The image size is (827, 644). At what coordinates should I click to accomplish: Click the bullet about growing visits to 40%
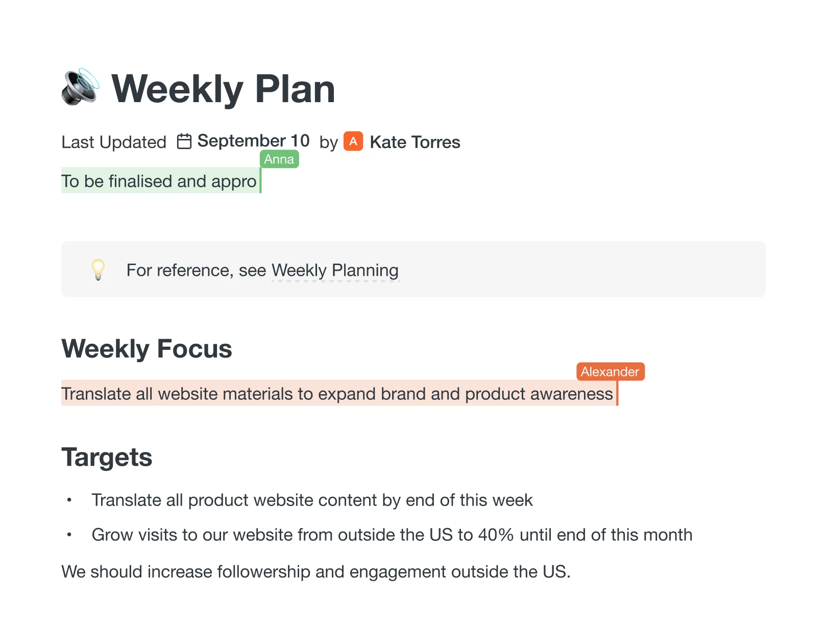392,535
